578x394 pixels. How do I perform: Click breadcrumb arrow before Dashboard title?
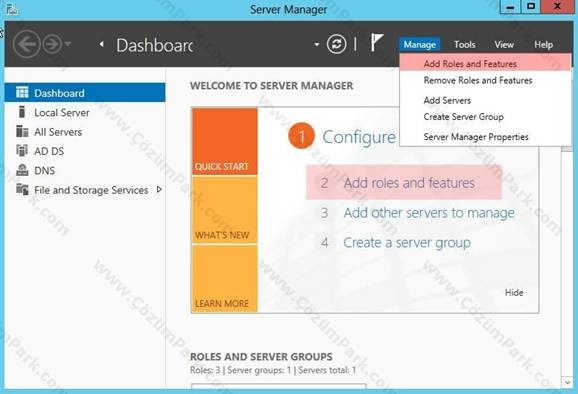click(x=102, y=44)
